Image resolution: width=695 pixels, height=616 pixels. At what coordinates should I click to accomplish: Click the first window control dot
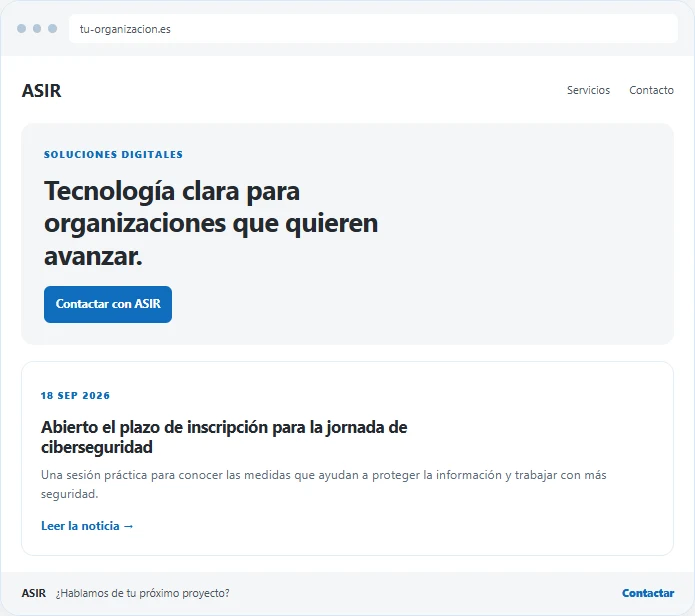[21, 28]
